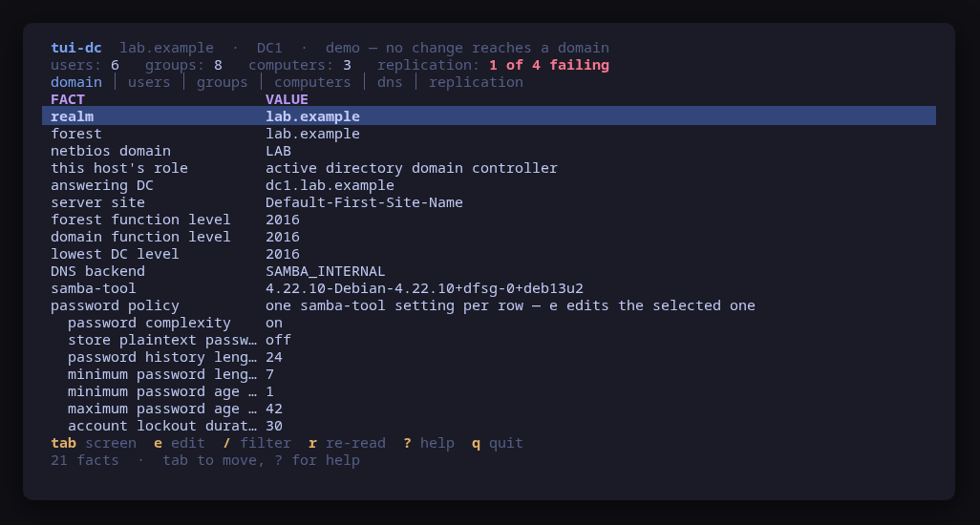Click the '21 facts' status text

pos(85,460)
